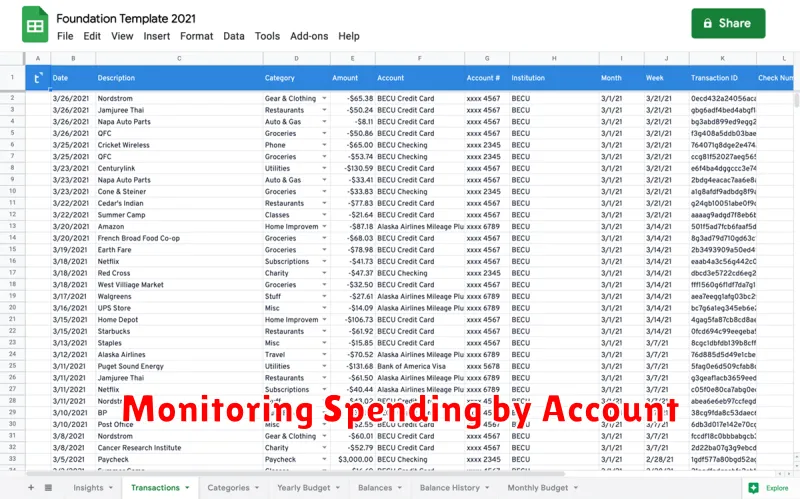Select the Category header cell

pos(296,78)
